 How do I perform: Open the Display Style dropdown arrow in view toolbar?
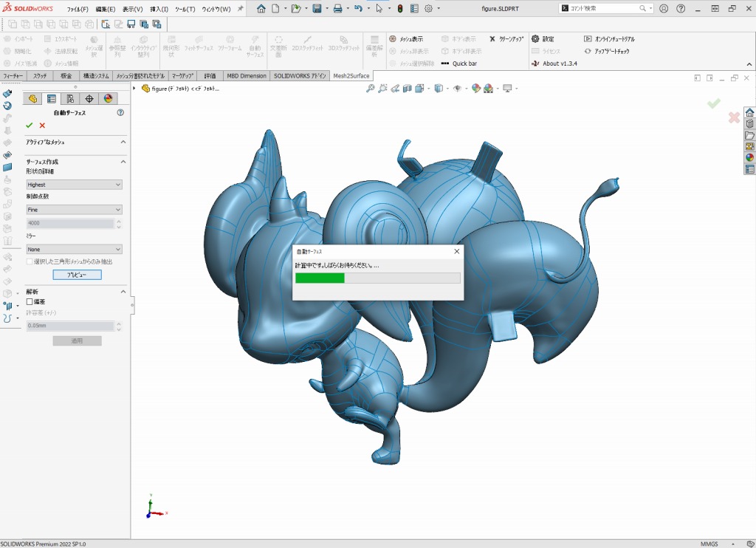pyautogui.click(x=447, y=89)
